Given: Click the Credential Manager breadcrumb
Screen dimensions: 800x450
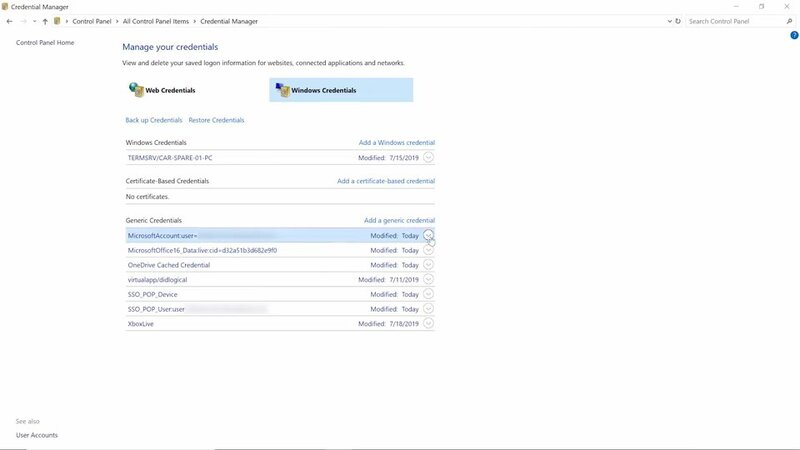Looking at the screenshot, I should coord(229,21).
